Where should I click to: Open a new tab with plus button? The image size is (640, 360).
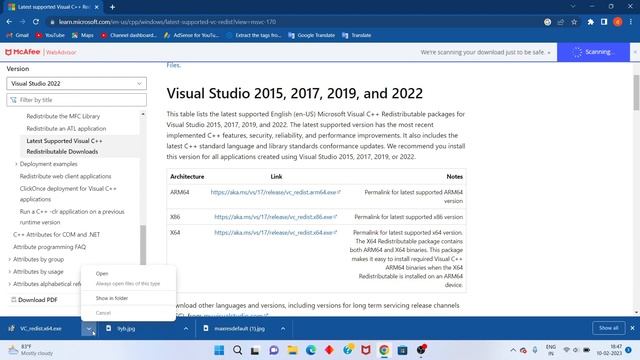112,7
